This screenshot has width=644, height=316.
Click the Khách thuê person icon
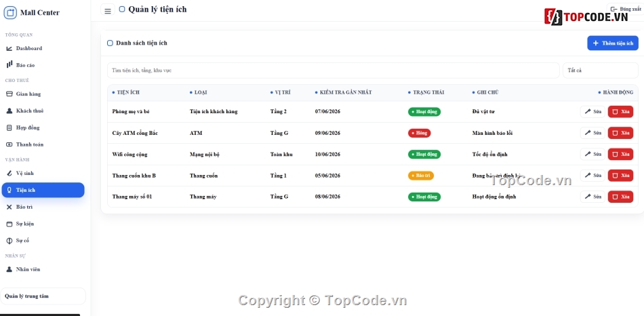(9, 111)
